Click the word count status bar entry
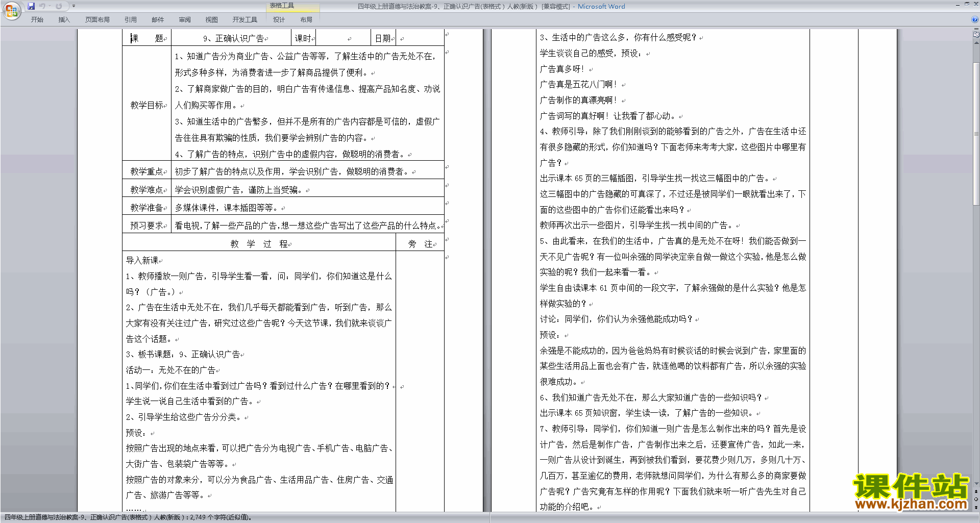This screenshot has width=980, height=523. point(128,517)
